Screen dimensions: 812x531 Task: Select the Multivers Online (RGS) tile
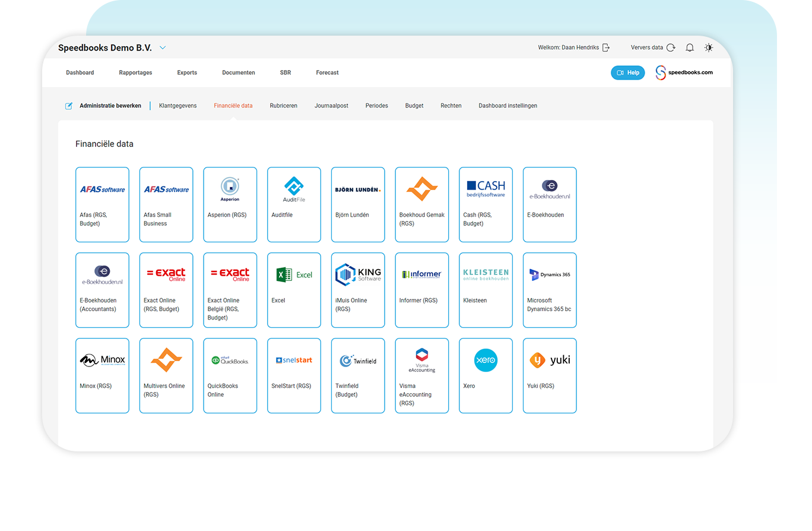166,375
